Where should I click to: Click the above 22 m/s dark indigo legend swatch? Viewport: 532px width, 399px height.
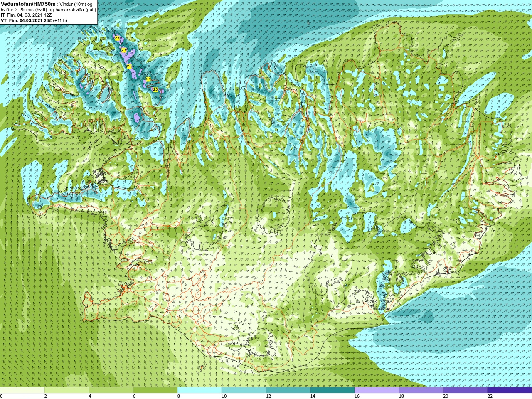[x=510, y=390]
